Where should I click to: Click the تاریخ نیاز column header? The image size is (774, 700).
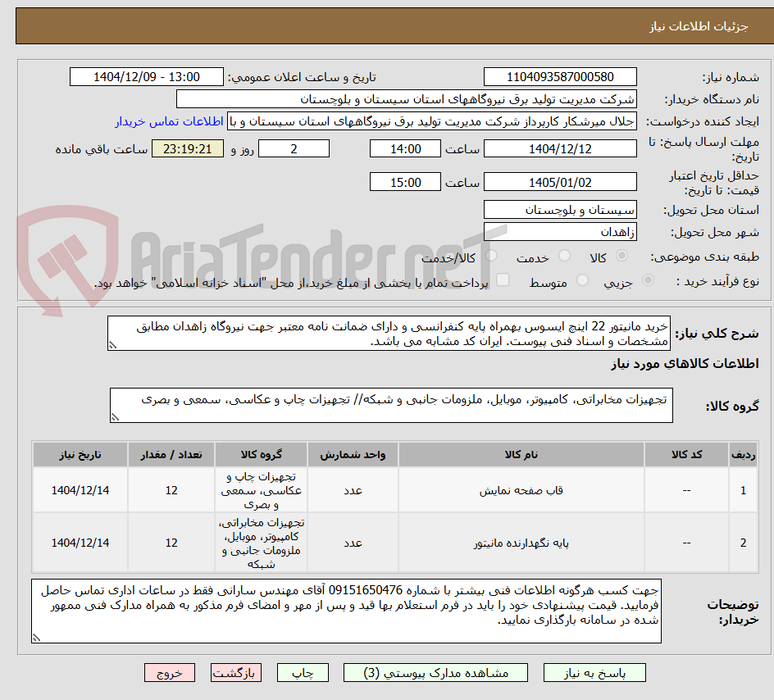80,454
